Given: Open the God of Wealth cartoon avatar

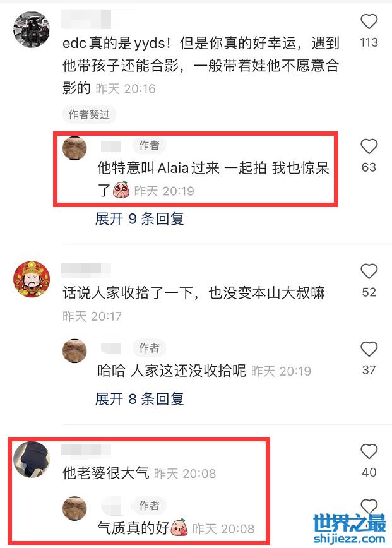Looking at the screenshot, I should pos(32,279).
